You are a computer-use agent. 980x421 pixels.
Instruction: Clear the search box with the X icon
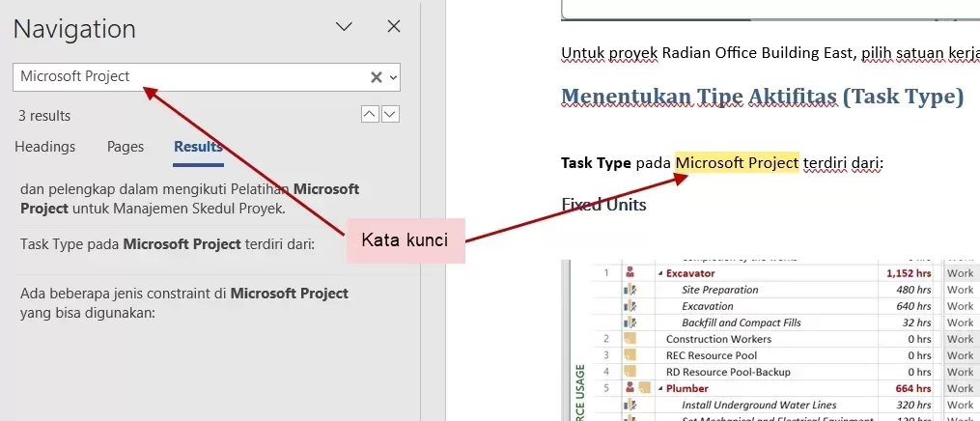pyautogui.click(x=377, y=77)
